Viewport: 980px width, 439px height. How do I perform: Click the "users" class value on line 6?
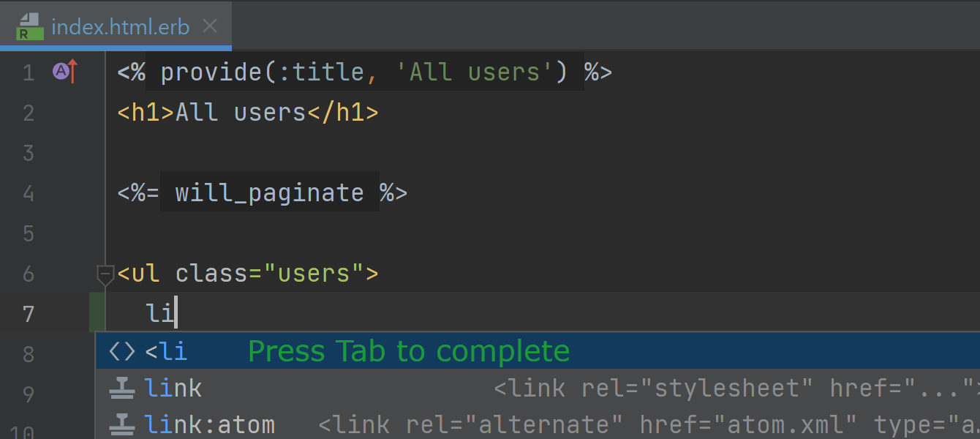tap(314, 274)
